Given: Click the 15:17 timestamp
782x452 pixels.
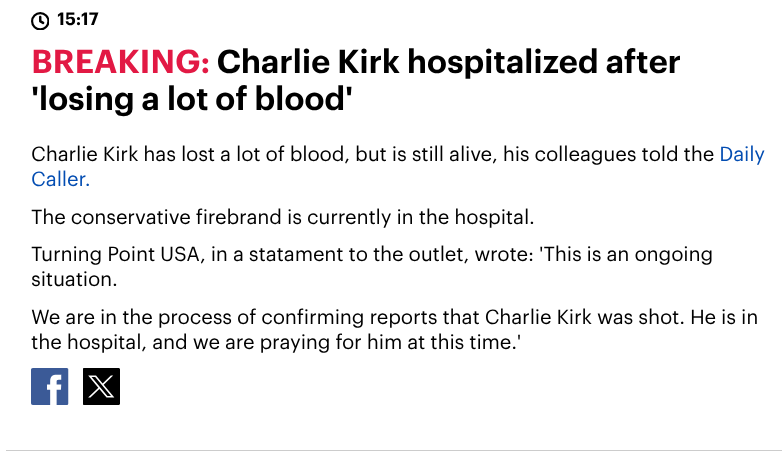Looking at the screenshot, I should 79,20.
